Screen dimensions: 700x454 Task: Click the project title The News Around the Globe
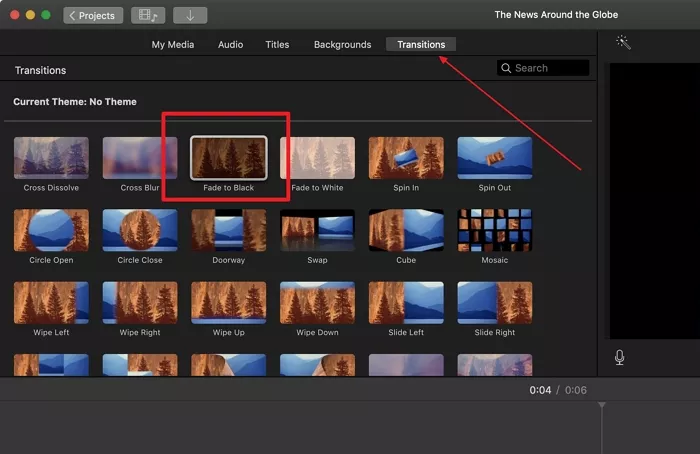[x=556, y=15]
